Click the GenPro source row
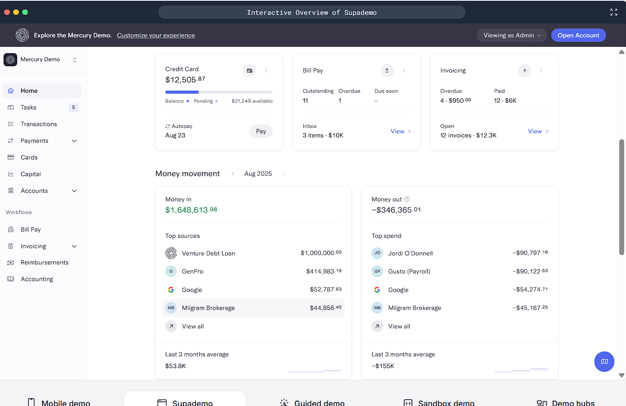 (x=253, y=271)
